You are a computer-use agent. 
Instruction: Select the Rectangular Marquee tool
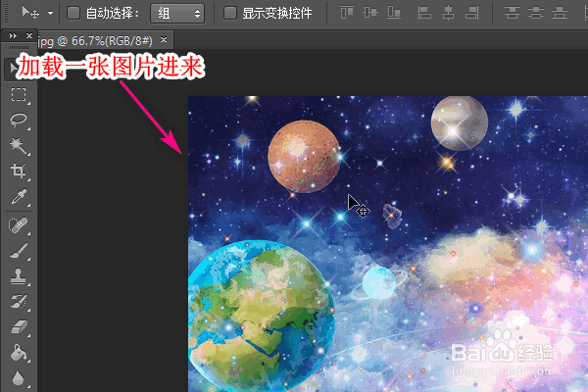[19, 94]
